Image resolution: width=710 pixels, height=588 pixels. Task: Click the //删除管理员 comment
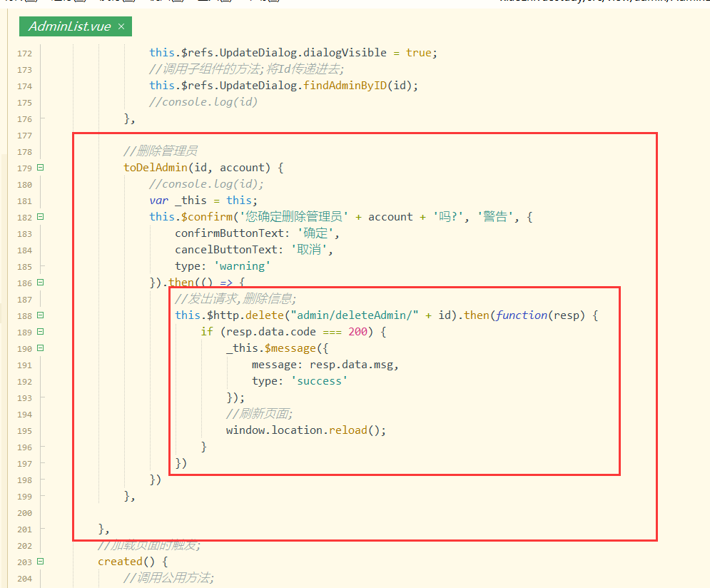click(x=161, y=151)
